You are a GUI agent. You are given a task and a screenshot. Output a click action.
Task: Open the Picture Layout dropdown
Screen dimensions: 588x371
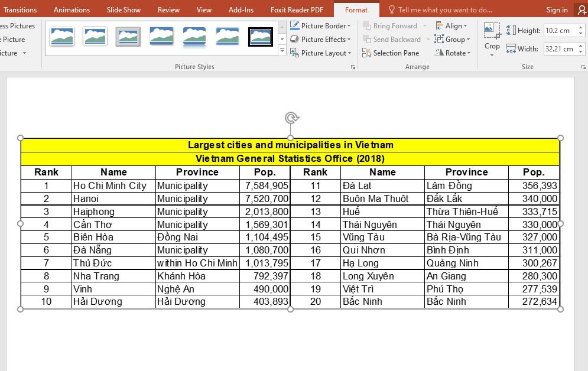350,53
